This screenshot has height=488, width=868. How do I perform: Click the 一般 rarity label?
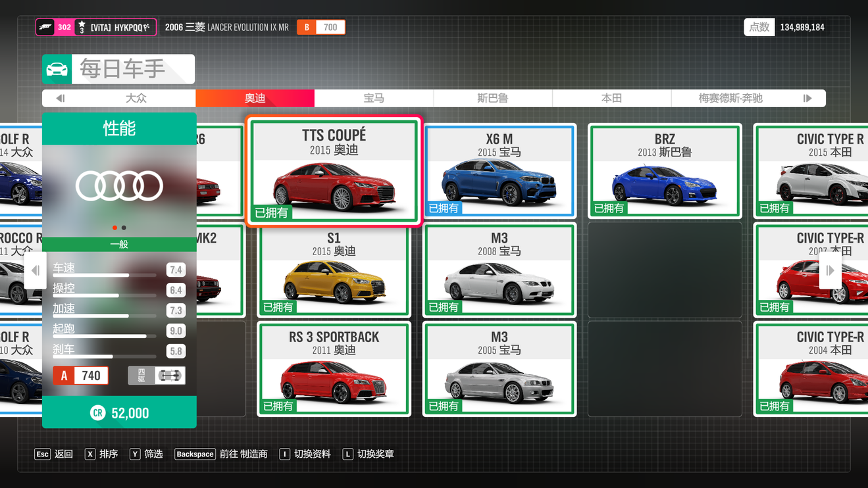119,244
